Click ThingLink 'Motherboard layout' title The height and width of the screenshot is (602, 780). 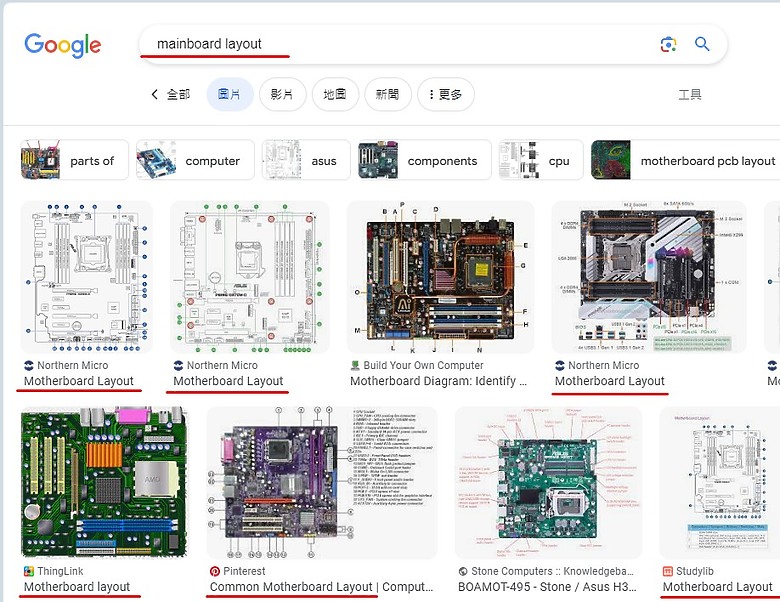pos(77,587)
